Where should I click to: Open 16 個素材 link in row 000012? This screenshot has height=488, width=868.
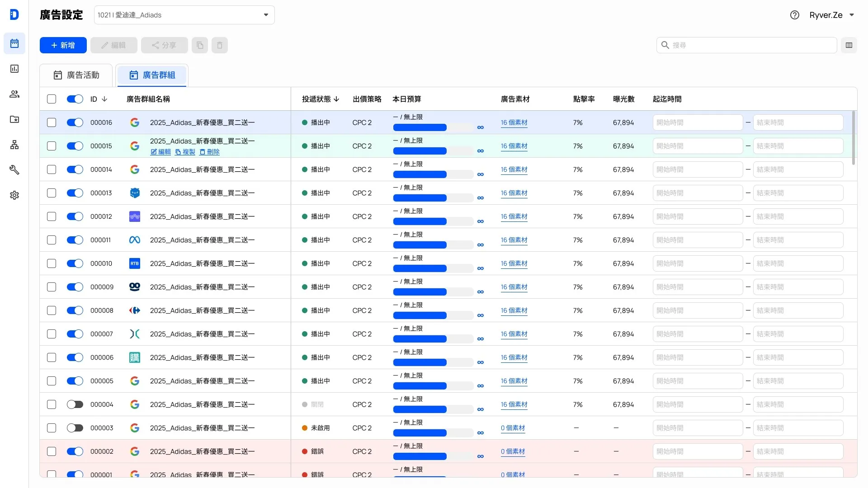(514, 216)
